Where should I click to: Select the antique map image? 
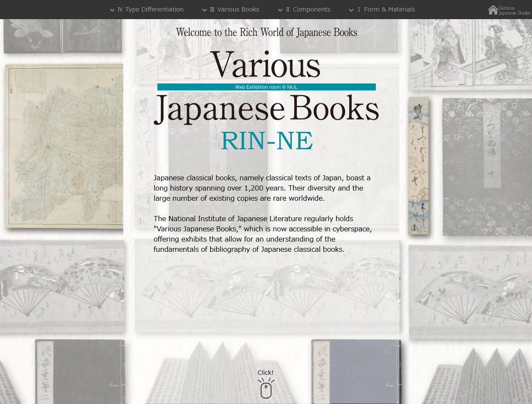pos(64,147)
